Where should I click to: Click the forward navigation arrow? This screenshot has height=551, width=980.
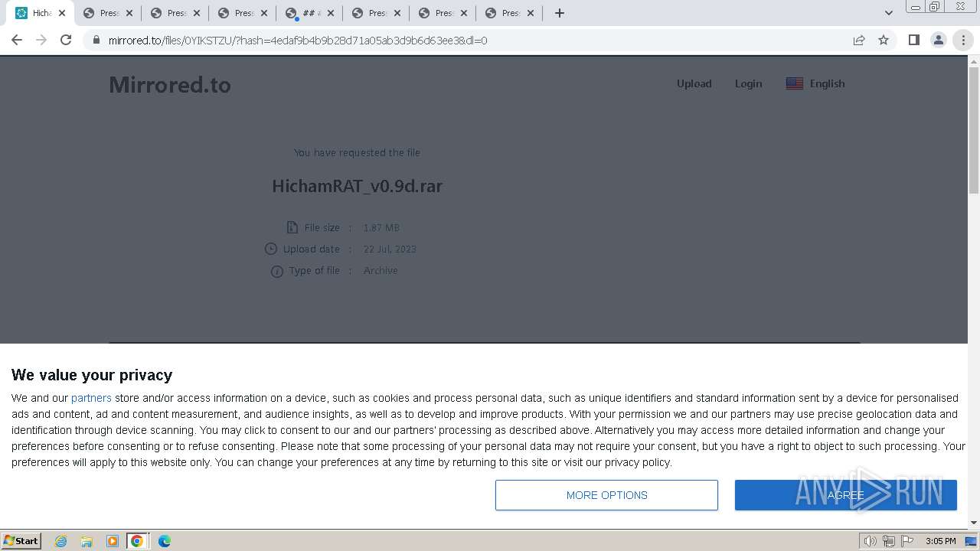coord(41,40)
